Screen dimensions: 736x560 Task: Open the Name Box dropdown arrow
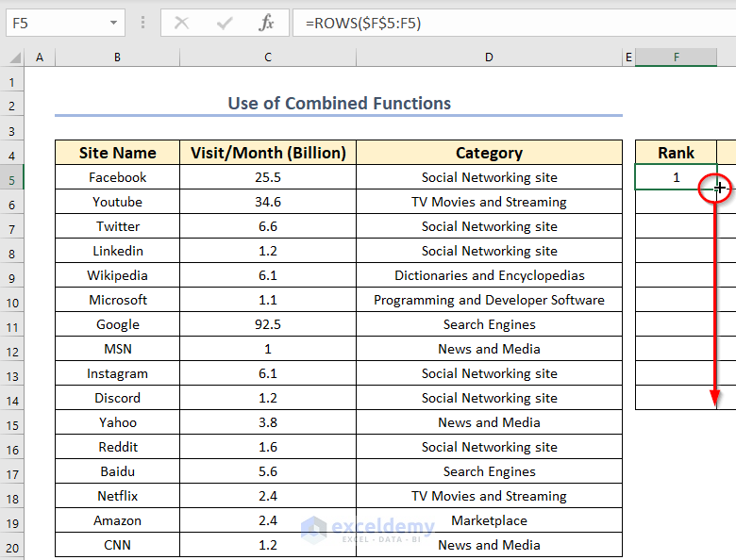point(113,24)
